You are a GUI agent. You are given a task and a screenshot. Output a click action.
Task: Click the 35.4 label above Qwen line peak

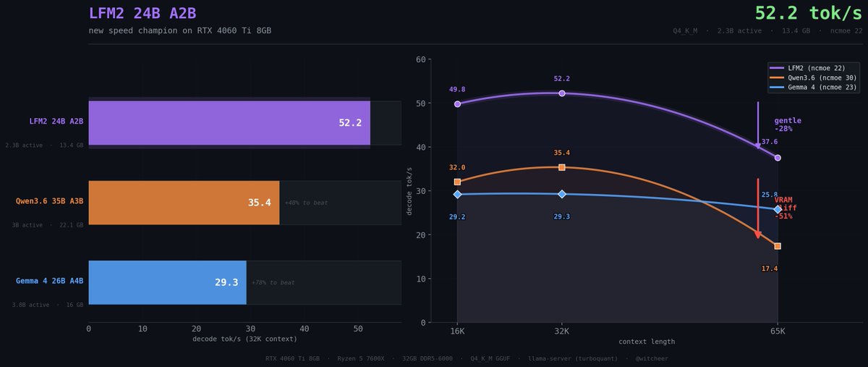pos(562,153)
